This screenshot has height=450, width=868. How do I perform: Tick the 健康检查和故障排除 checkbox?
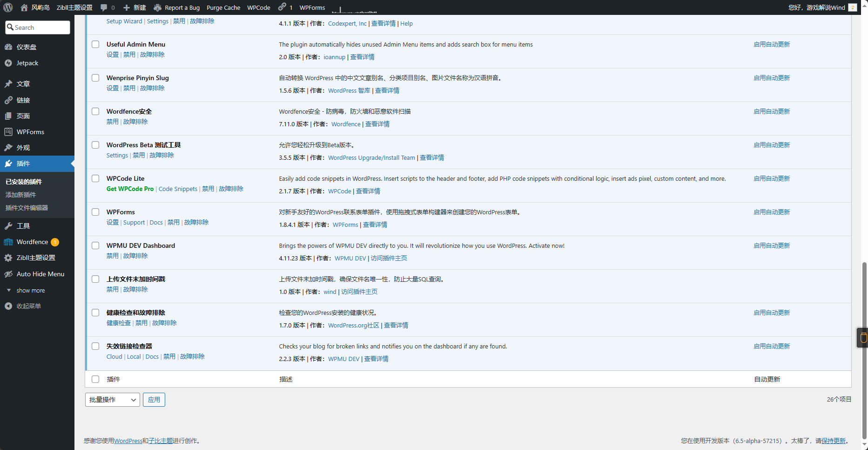point(95,313)
